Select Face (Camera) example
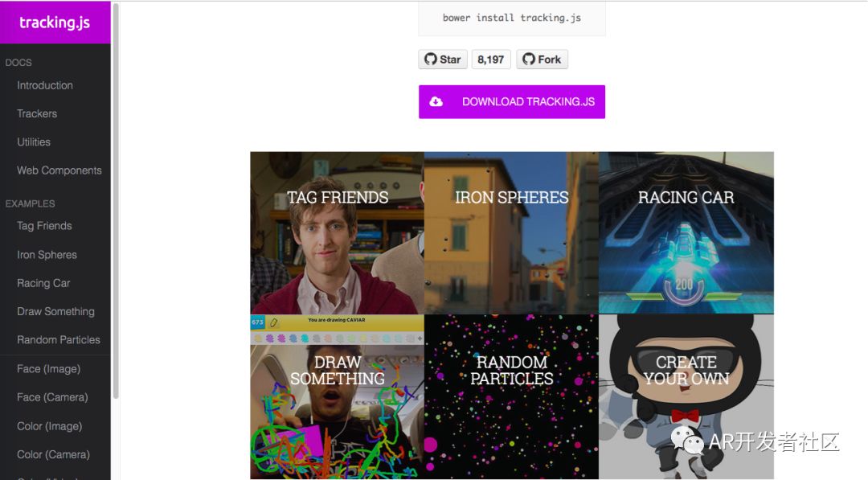The height and width of the screenshot is (480, 868). pyautogui.click(x=52, y=397)
